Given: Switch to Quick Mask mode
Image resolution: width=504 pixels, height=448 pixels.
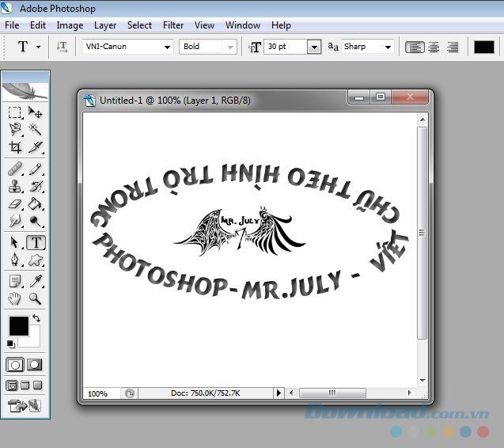Looking at the screenshot, I should coord(36,365).
